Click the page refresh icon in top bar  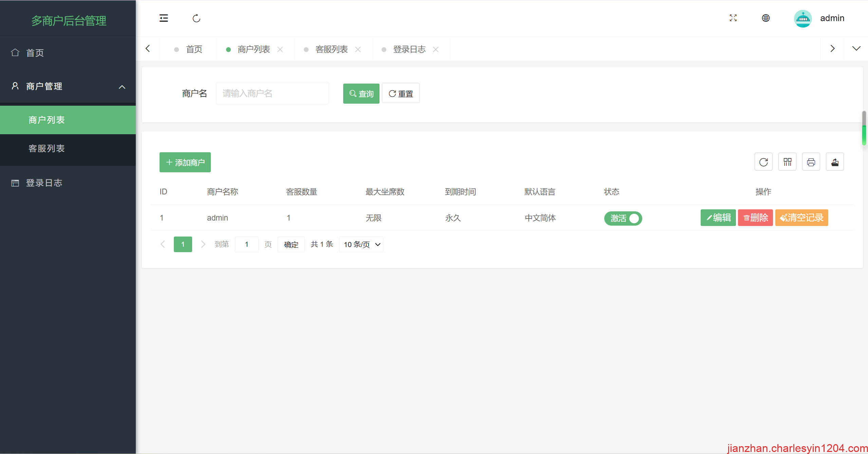click(197, 18)
